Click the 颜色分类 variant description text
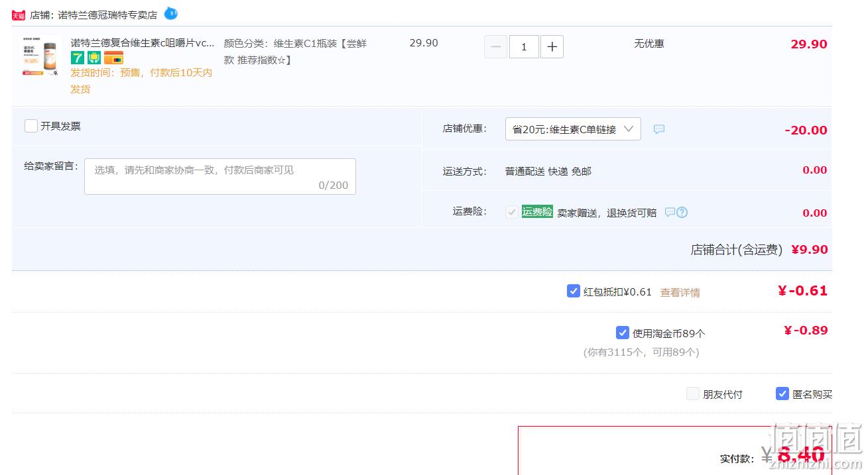 point(295,52)
